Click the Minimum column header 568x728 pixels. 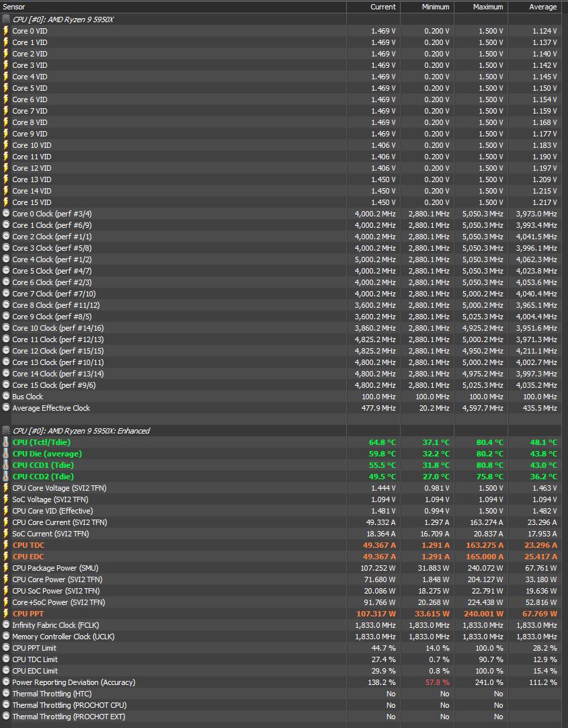click(x=428, y=7)
